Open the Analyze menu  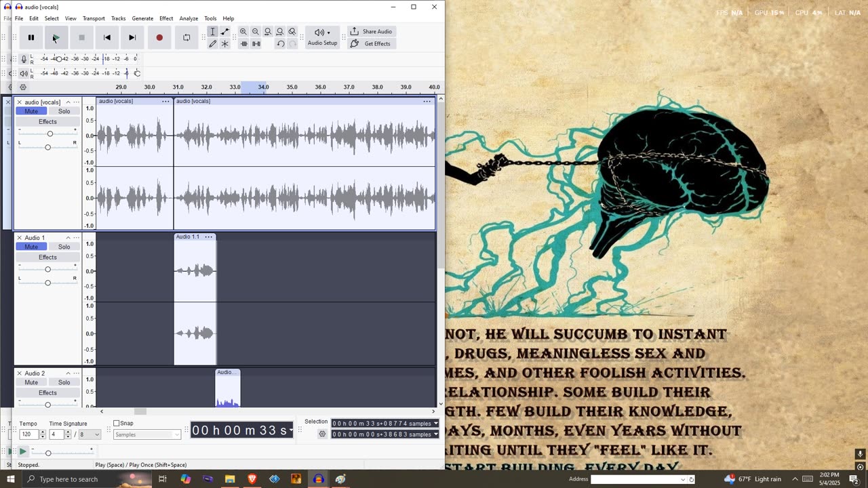189,18
